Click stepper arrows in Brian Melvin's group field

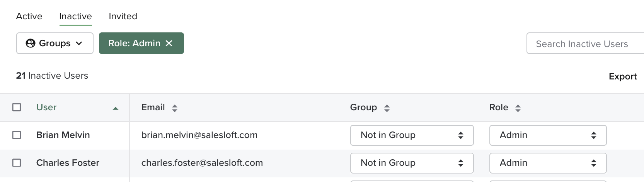click(x=460, y=135)
